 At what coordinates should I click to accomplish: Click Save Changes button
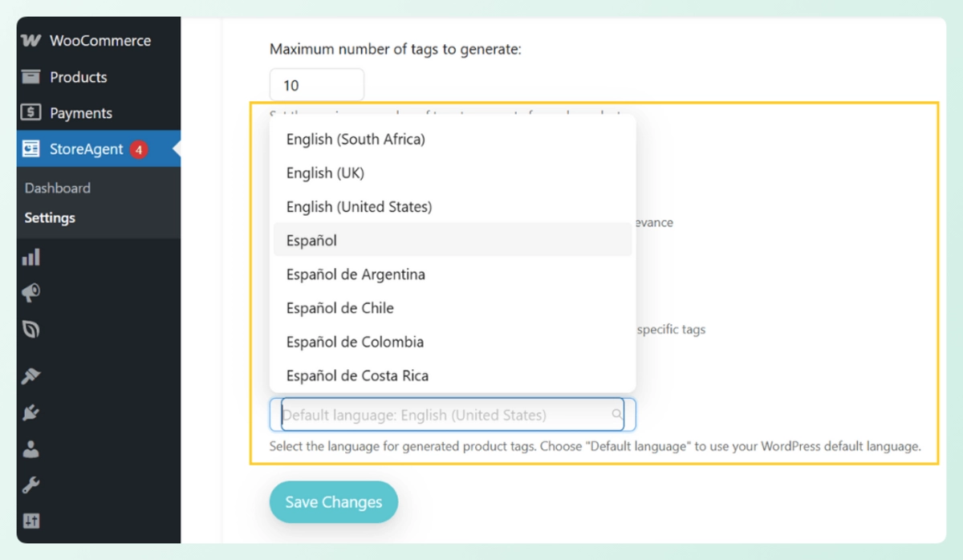coord(333,502)
